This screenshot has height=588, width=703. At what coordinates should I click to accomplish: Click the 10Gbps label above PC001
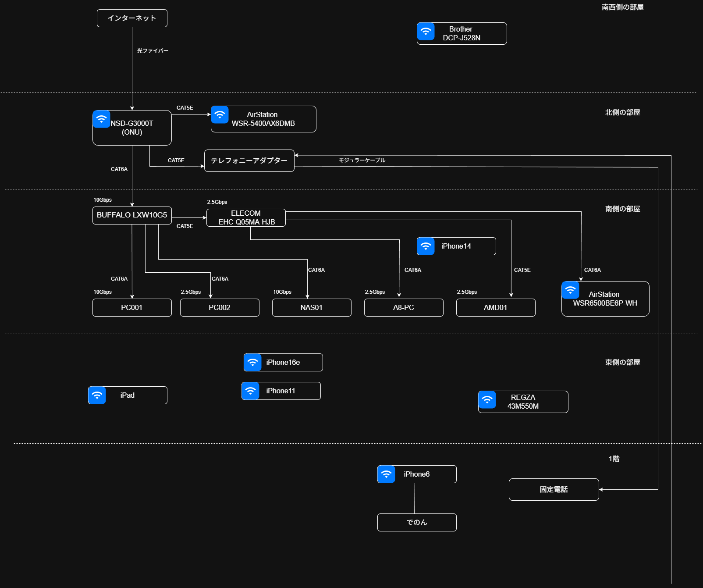(103, 292)
